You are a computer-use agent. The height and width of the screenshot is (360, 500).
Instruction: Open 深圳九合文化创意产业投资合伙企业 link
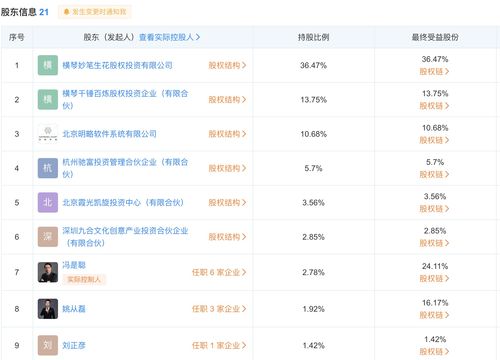tap(125, 237)
